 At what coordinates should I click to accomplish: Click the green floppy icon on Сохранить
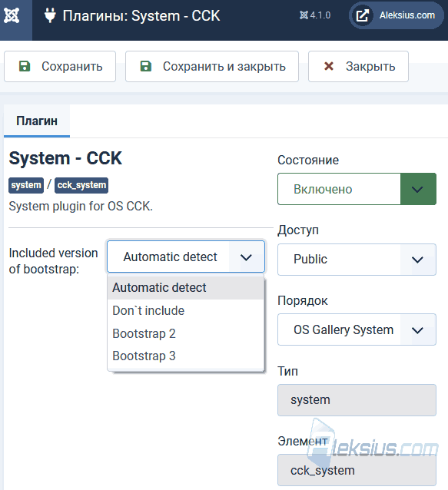tap(25, 66)
